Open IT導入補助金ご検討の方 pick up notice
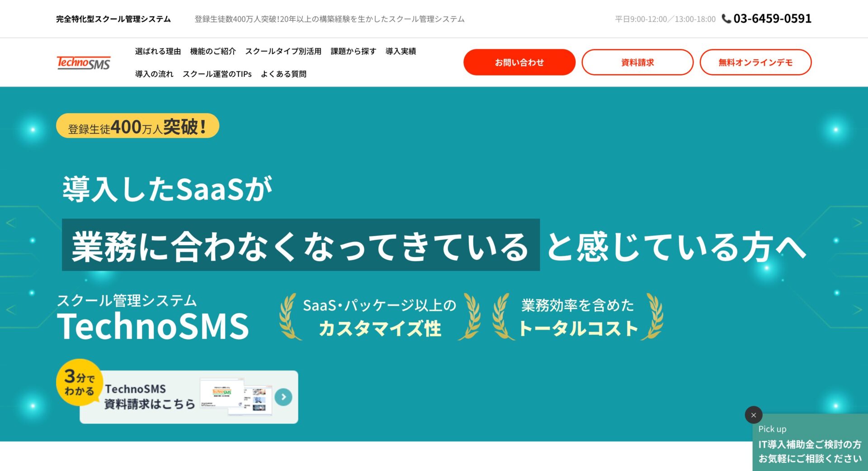Viewport: 868px width, 471px height. (x=810, y=442)
